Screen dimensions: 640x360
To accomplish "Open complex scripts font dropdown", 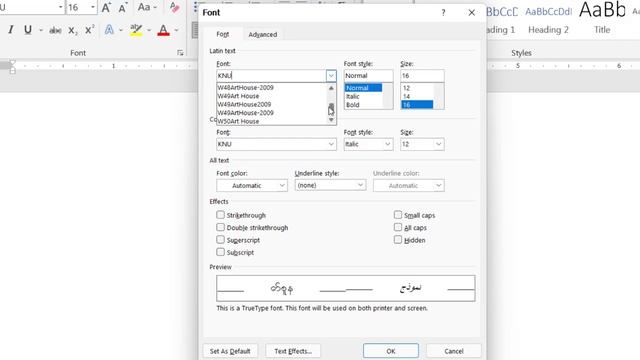I will click(331, 144).
